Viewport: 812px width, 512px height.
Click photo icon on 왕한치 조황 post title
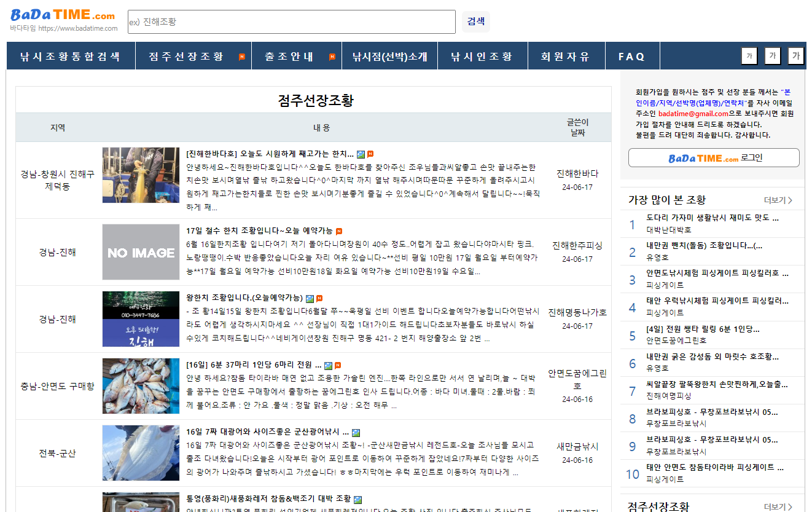tap(310, 299)
